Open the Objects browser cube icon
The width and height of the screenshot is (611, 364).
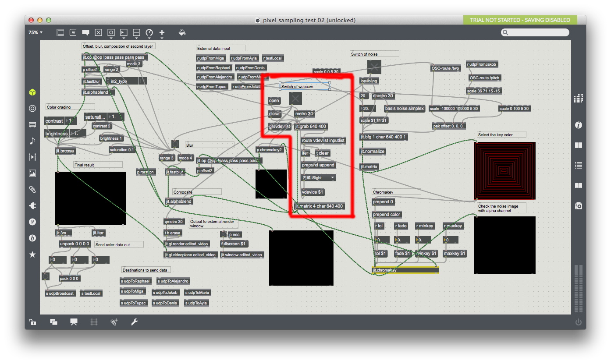pos(32,92)
